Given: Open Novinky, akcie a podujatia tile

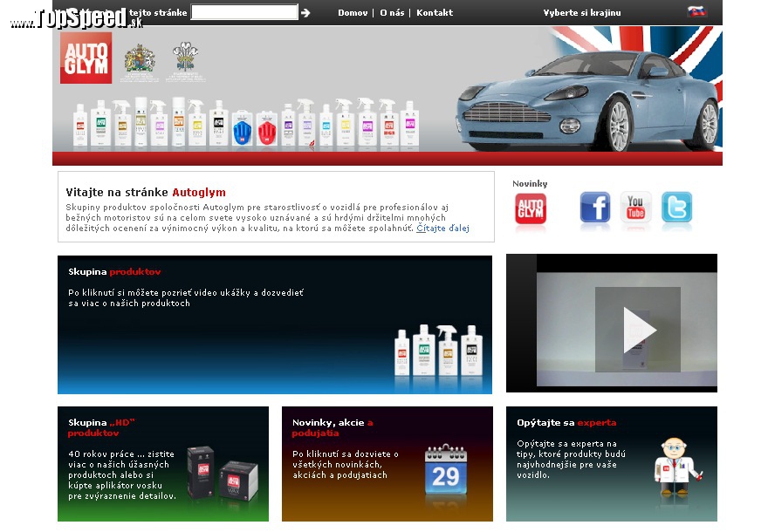Looking at the screenshot, I should [387, 463].
